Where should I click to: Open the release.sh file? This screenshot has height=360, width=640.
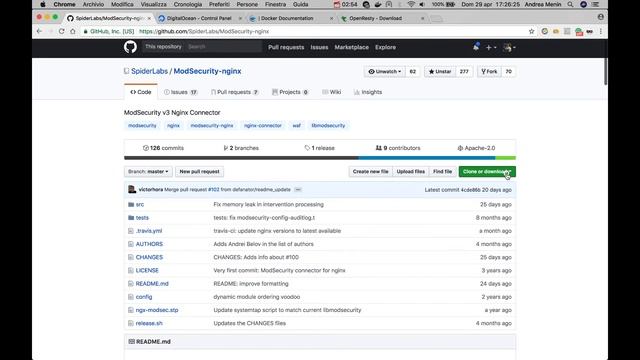coord(149,323)
